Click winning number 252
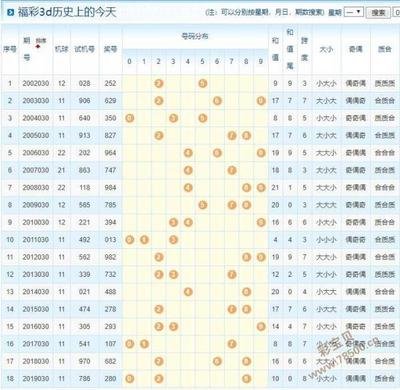This screenshot has width=400, height=390. (110, 83)
